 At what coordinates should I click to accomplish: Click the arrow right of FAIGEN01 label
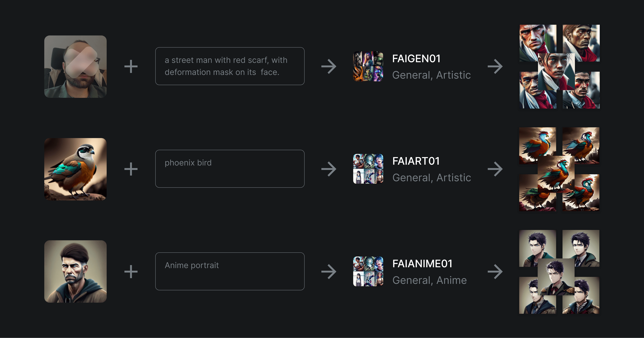coord(495,67)
